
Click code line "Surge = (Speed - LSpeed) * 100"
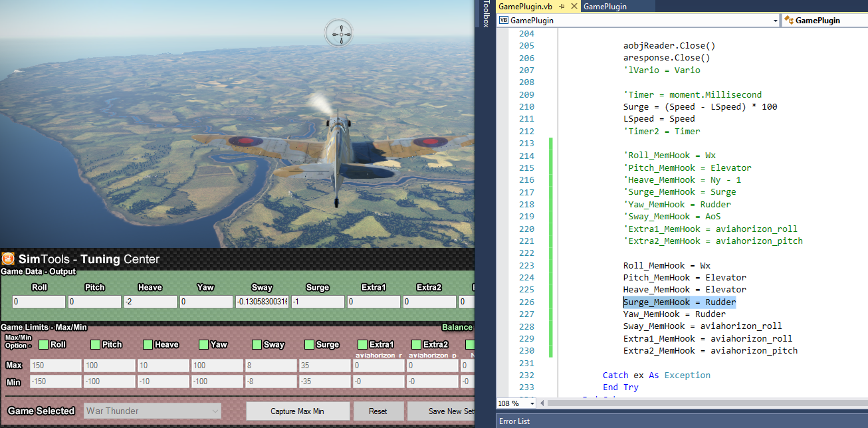700,107
